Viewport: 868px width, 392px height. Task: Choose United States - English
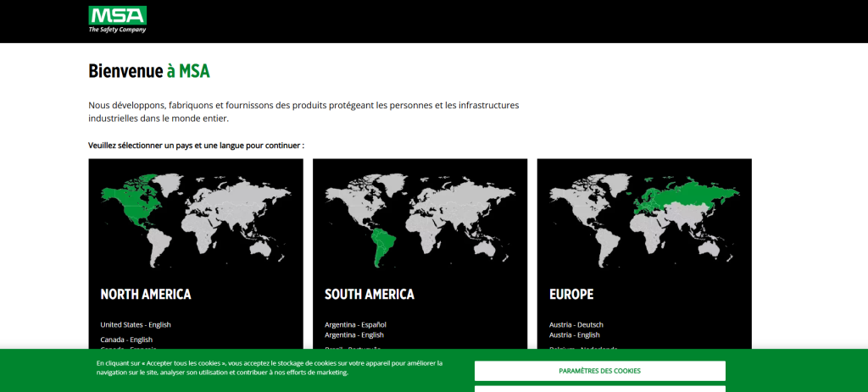click(x=136, y=324)
